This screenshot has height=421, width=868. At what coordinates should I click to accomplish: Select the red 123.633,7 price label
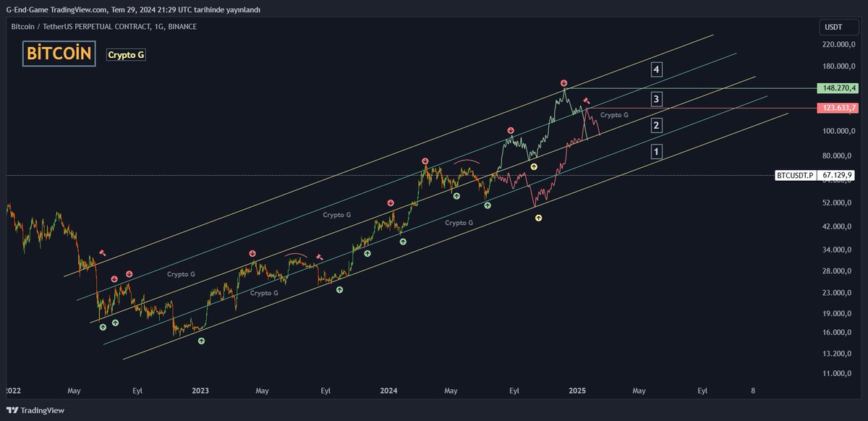click(x=838, y=108)
